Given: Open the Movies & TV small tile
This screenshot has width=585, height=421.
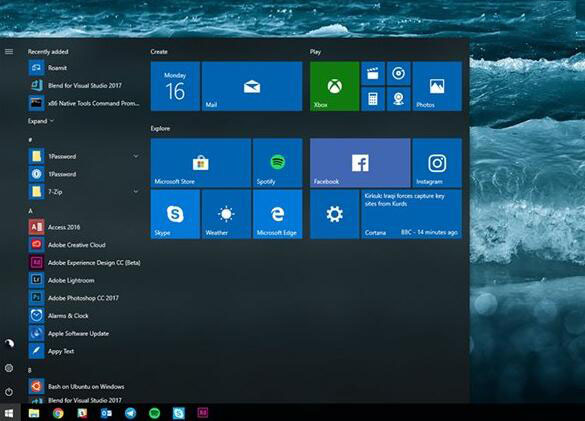Looking at the screenshot, I should point(373,74).
